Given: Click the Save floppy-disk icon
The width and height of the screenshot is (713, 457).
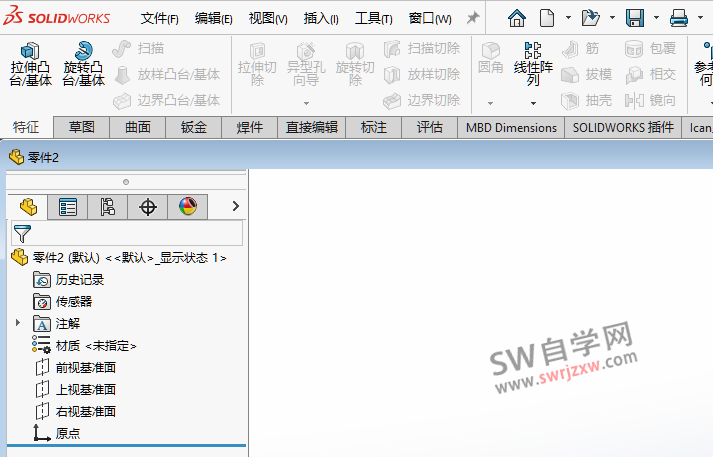Looking at the screenshot, I should coord(635,18).
